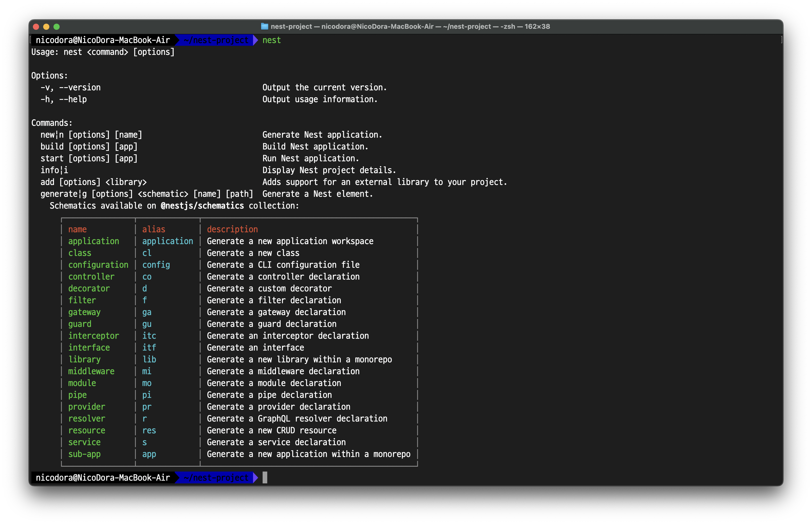Click the 'name' table header

[x=78, y=229]
